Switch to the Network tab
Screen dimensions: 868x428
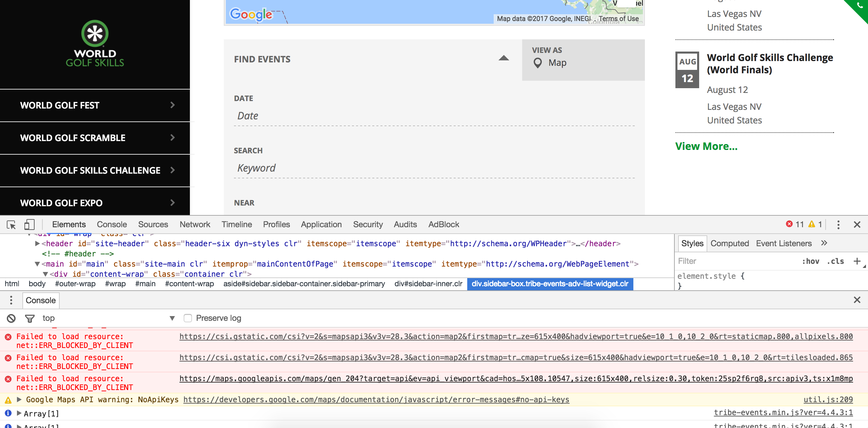point(195,225)
